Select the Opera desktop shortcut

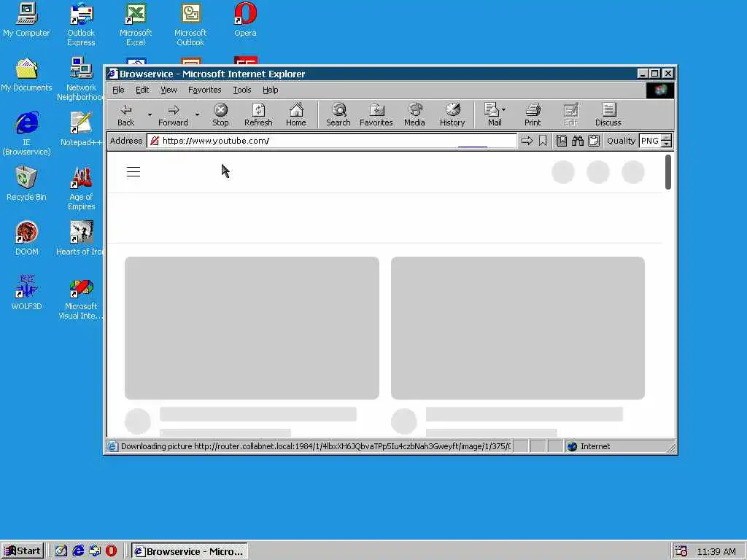pos(245,20)
